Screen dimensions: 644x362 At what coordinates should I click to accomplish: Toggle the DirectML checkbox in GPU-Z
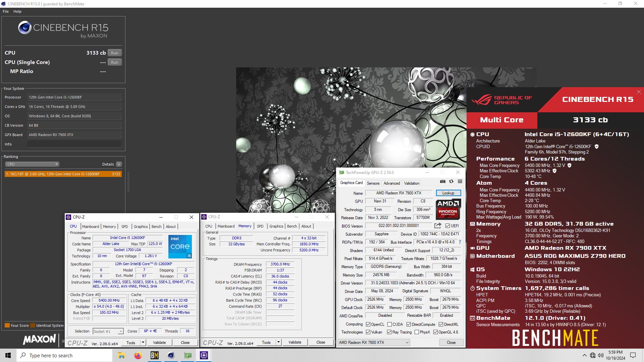pos(441,324)
